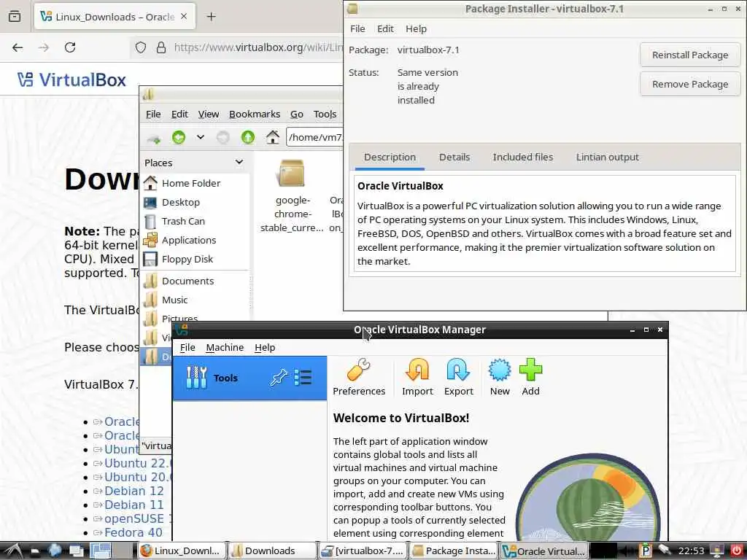Open File menu in Package Installer
747x560 pixels.
click(x=357, y=29)
